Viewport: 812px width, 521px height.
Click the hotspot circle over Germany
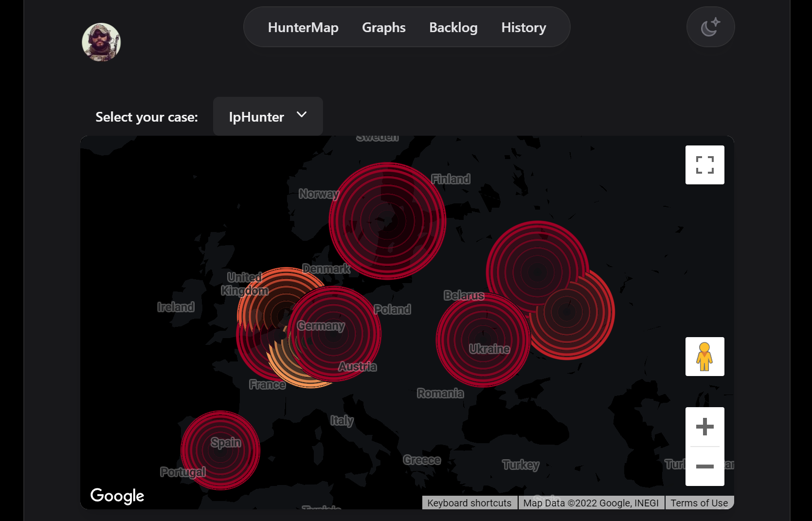click(x=334, y=334)
